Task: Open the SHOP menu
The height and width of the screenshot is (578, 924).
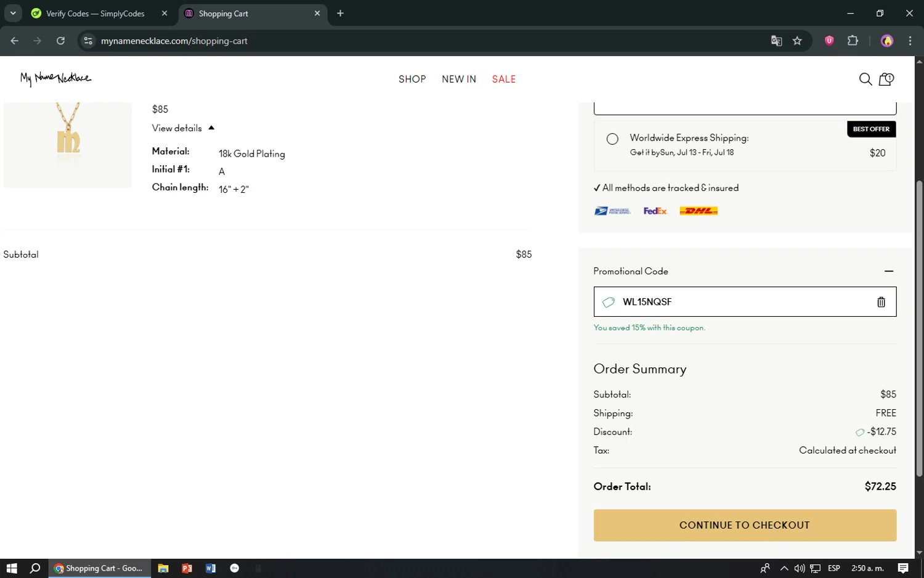Action: [412, 79]
